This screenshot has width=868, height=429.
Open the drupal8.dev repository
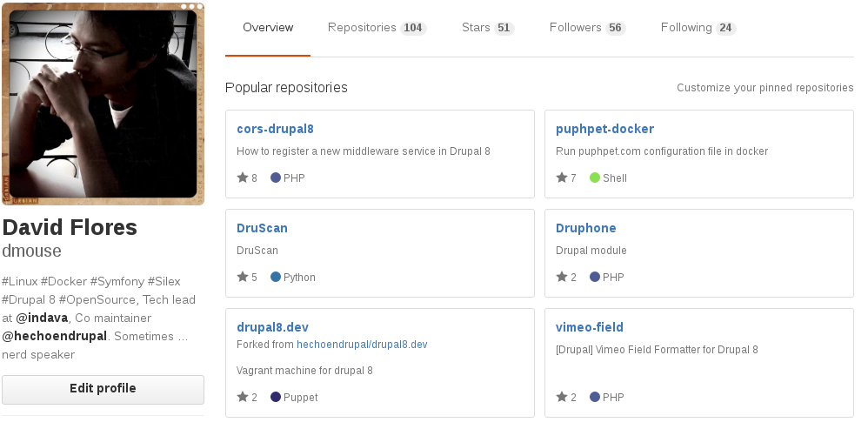tap(272, 327)
